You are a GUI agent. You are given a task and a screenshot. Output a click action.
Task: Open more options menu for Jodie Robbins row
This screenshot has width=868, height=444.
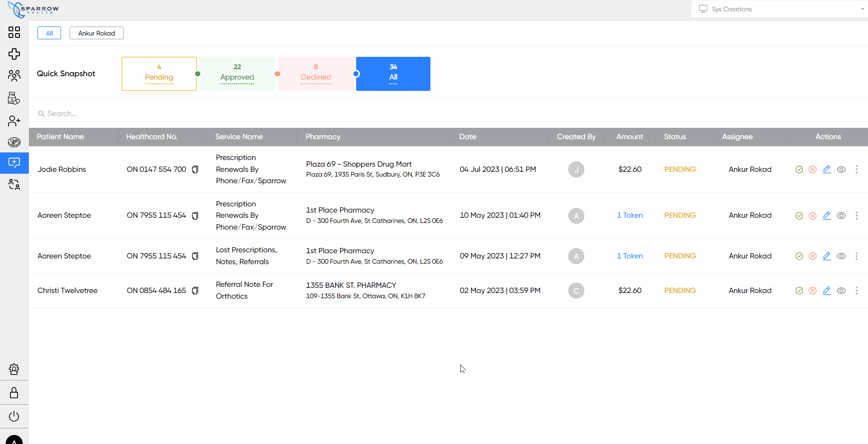click(x=856, y=169)
